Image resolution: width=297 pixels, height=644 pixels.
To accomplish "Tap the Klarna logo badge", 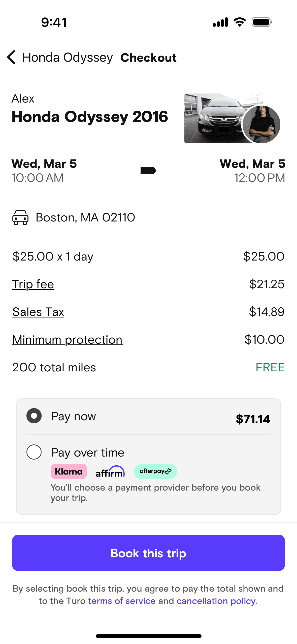I will [x=69, y=471].
